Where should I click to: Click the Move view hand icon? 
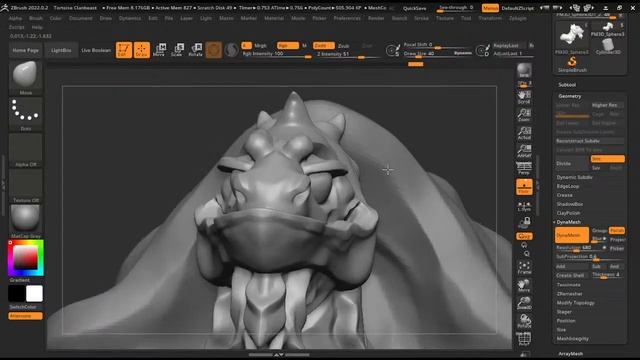524,285
